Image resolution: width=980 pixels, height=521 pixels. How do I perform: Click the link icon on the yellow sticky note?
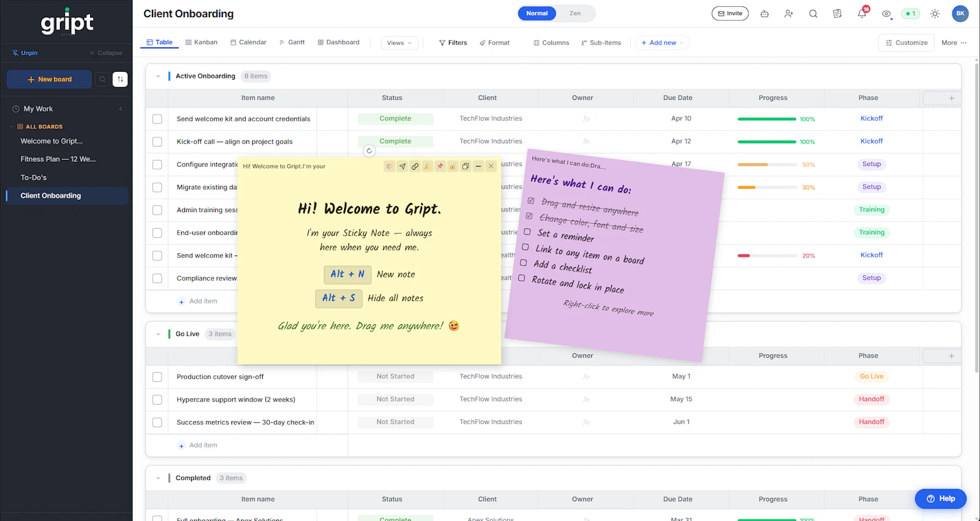(x=415, y=166)
